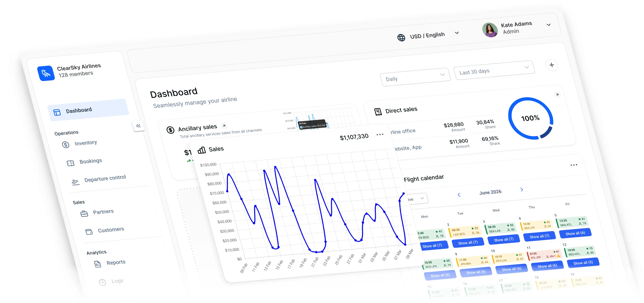Click the Bookings ticket icon
This screenshot has width=644, height=303.
tap(71, 163)
